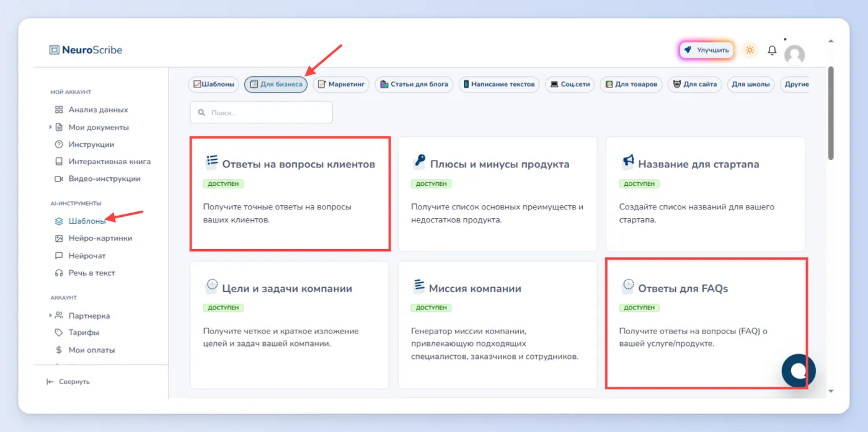This screenshot has width=868, height=432.
Task: Switch to the Маркетинг tab
Action: tap(341, 84)
